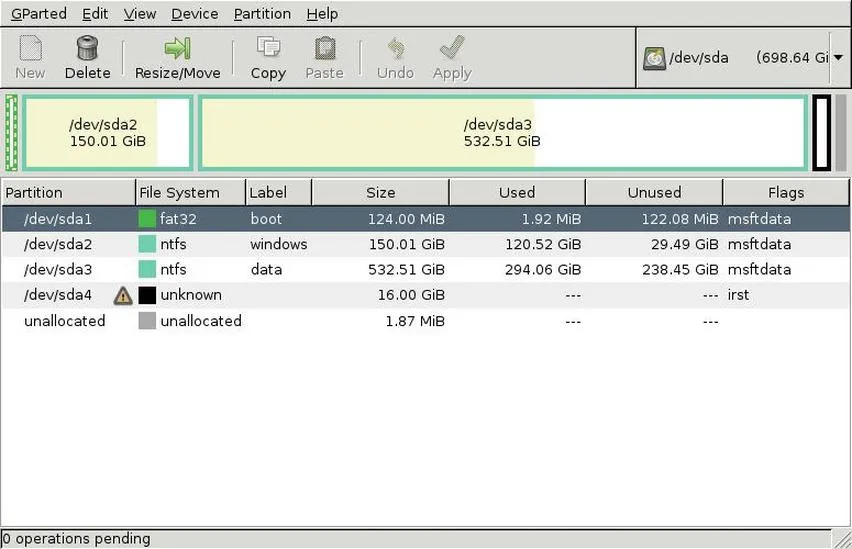The width and height of the screenshot is (852, 549).
Task: Delete the selected partition with trash icon
Action: pos(87,48)
